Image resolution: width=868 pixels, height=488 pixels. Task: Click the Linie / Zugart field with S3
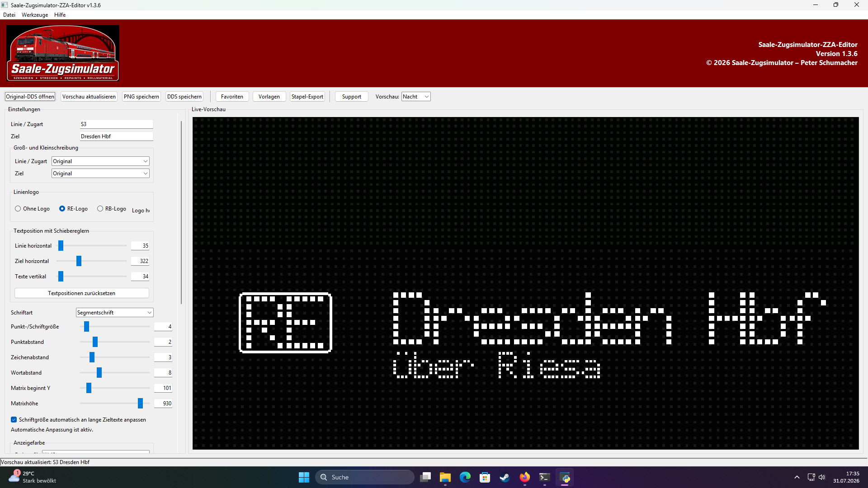(x=117, y=124)
